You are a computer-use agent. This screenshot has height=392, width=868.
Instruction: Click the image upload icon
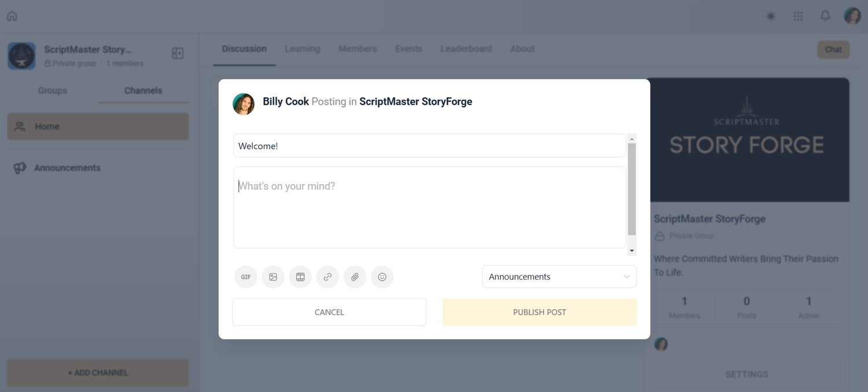click(x=273, y=277)
